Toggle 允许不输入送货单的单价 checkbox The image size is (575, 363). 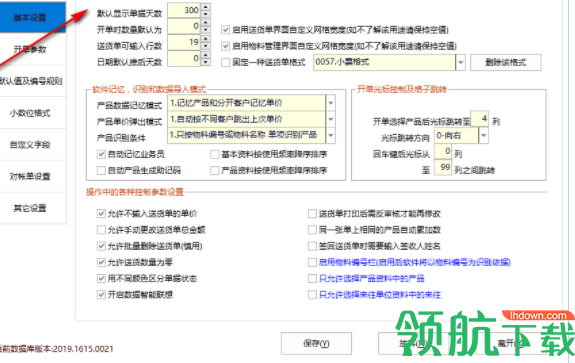coord(101,214)
